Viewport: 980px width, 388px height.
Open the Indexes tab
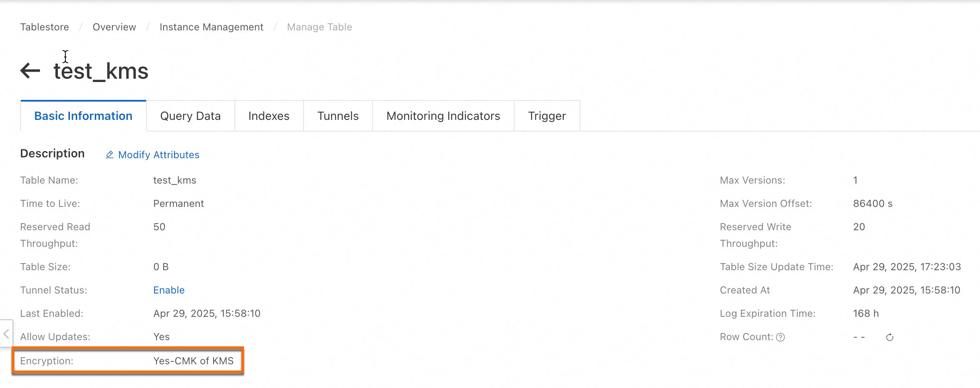click(269, 116)
